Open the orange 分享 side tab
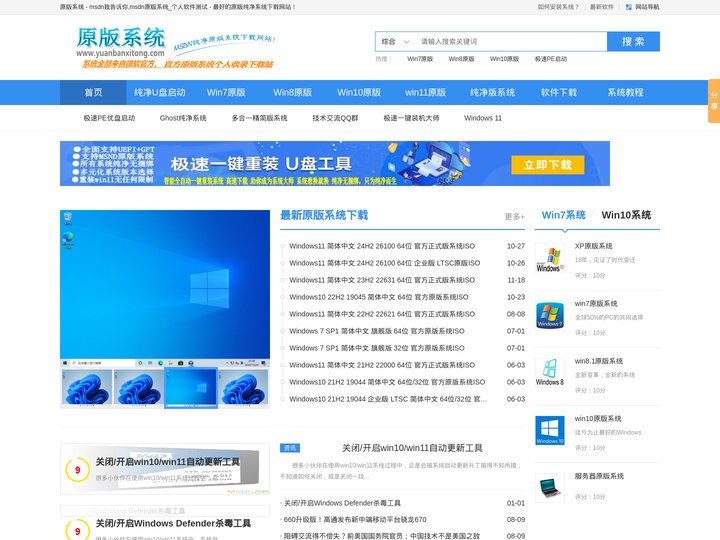The height and width of the screenshot is (540, 720). coord(714,101)
